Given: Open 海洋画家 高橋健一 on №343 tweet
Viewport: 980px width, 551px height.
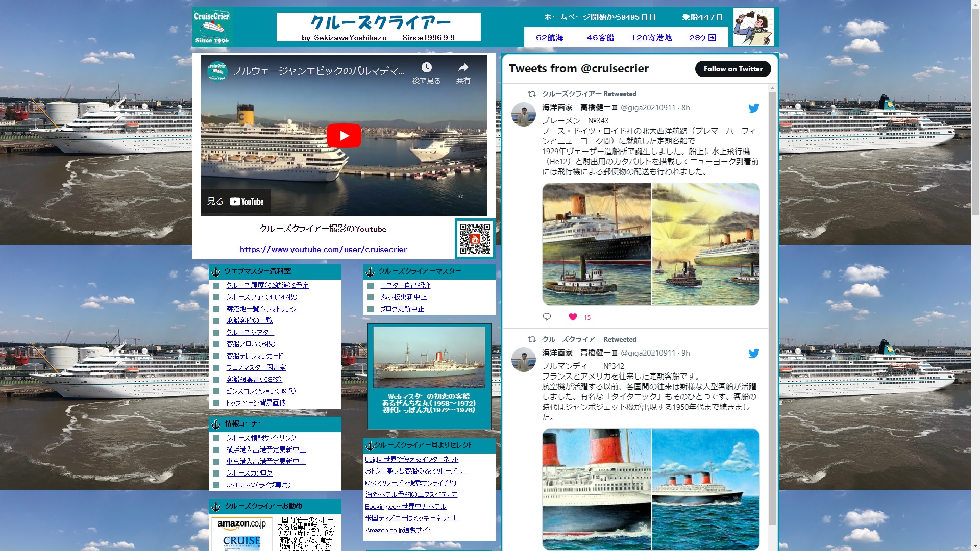Looking at the screenshot, I should coord(580,108).
